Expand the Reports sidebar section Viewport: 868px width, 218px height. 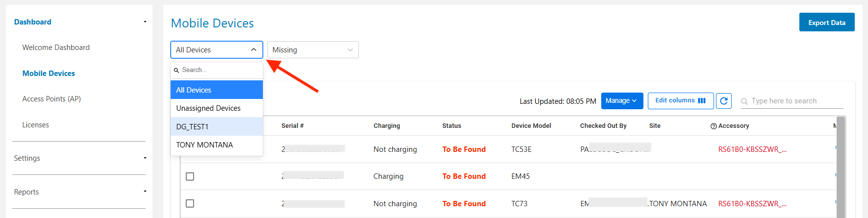coord(145,192)
